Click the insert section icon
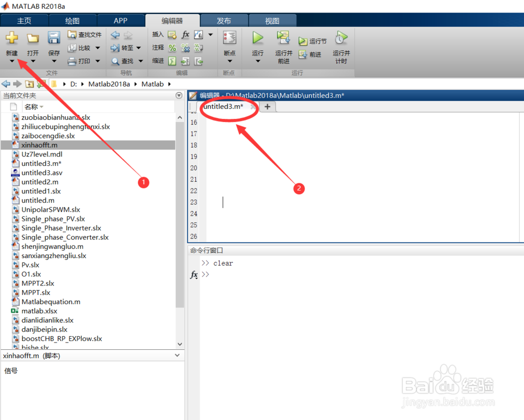524x420 pixels. click(172, 35)
